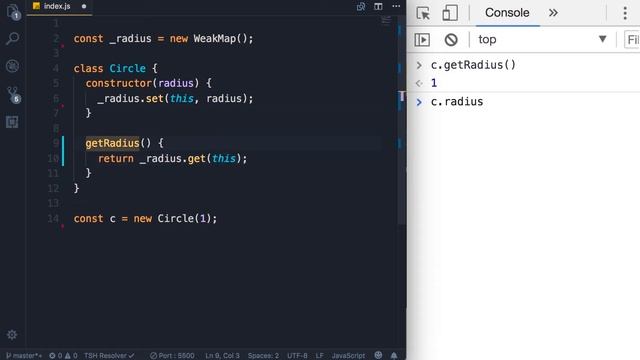The height and width of the screenshot is (360, 640).
Task: Click line number 14 in the gutter
Action: click(x=53, y=218)
